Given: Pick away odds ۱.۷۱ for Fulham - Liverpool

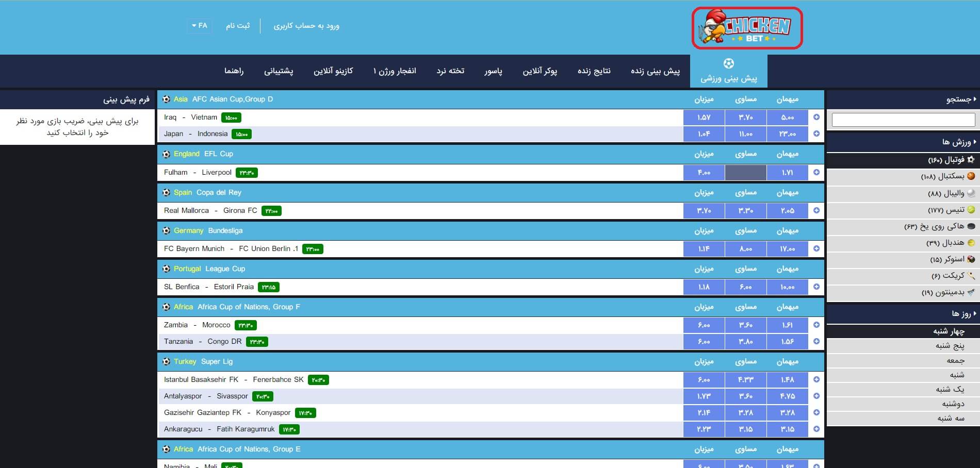Looking at the screenshot, I should click(787, 173).
